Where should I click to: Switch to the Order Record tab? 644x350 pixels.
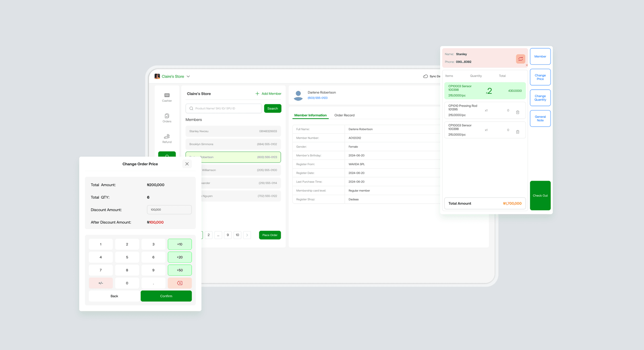[344, 115]
